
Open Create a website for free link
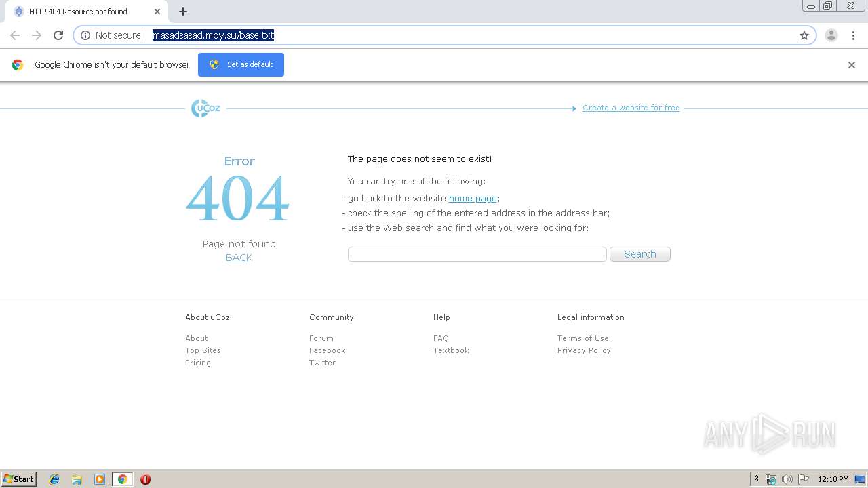click(x=631, y=108)
